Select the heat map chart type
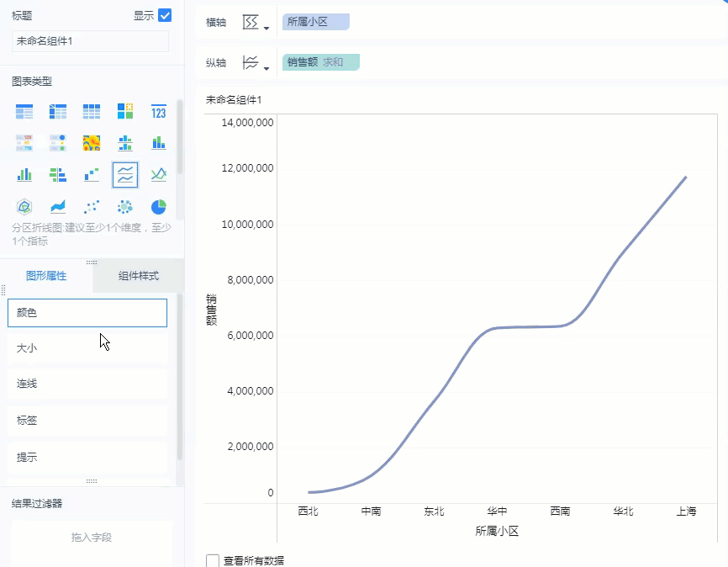 point(92,143)
